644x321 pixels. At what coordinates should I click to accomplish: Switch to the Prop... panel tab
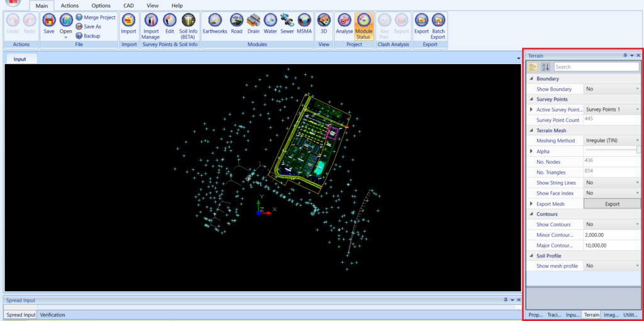[536, 315]
